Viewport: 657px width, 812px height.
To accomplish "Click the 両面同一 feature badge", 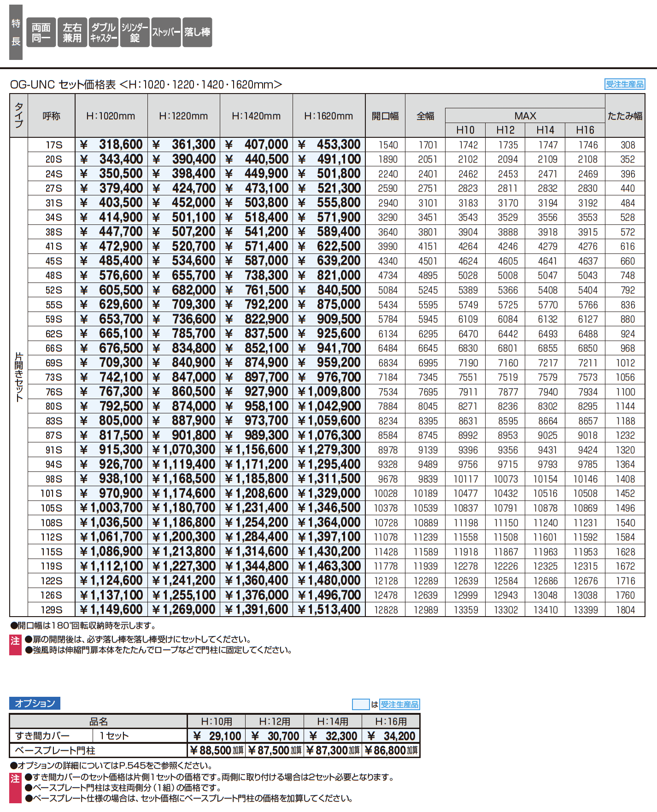I will 41,32.
